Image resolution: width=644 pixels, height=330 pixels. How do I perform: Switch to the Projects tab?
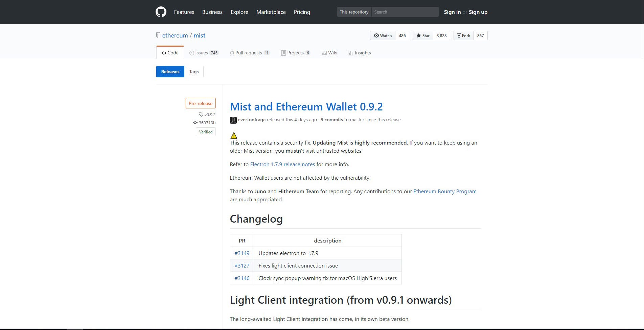pyautogui.click(x=295, y=53)
